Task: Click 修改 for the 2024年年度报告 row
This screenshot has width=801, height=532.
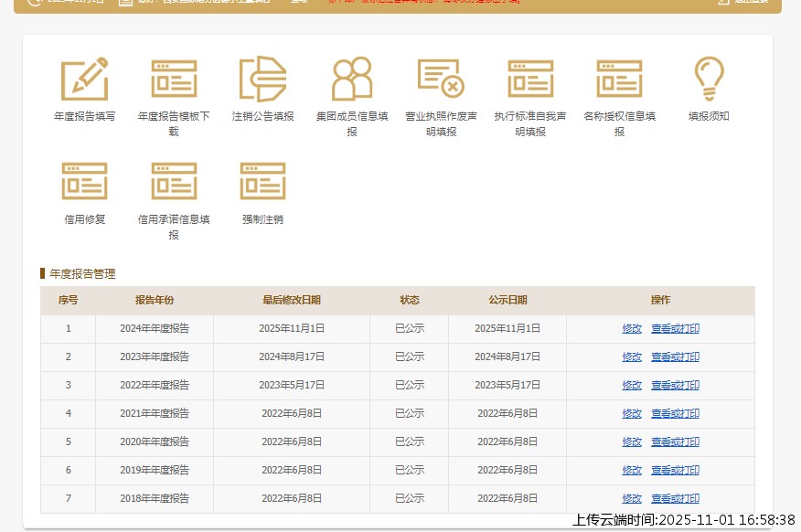Action: pyautogui.click(x=632, y=329)
